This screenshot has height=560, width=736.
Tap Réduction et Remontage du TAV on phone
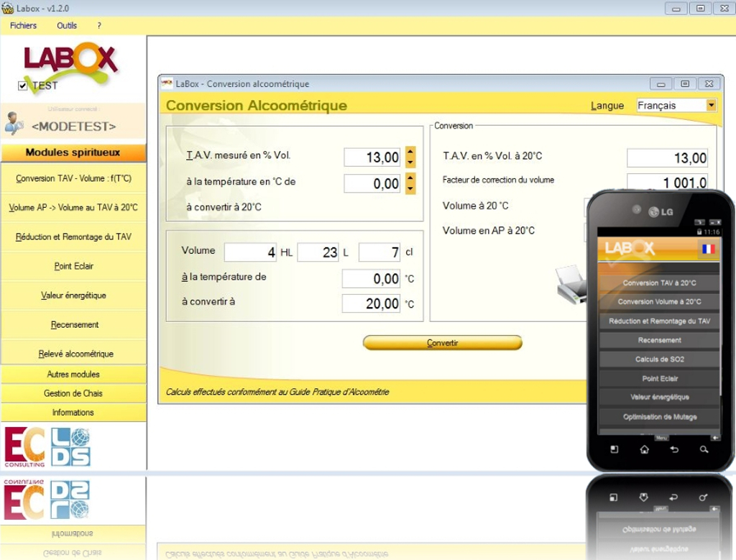[x=660, y=321]
